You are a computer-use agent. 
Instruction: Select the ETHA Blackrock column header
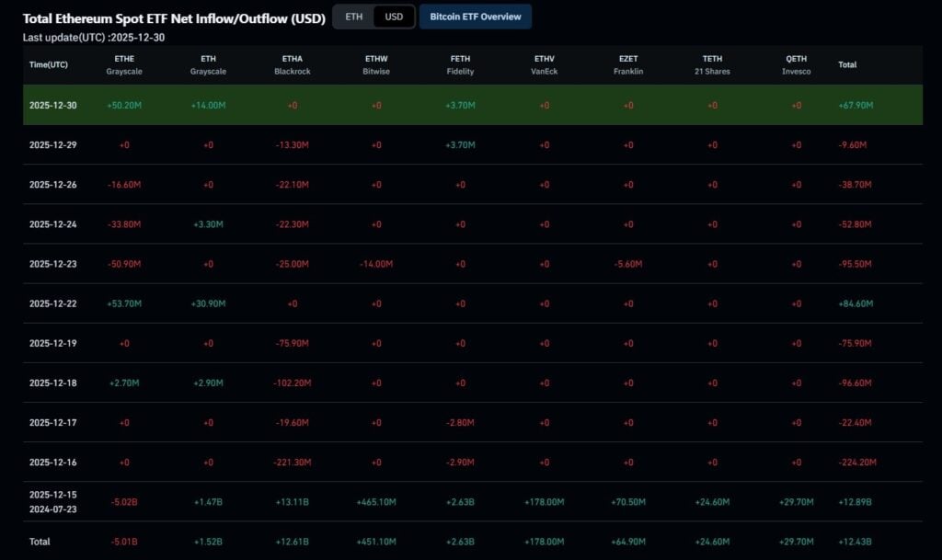[292, 64]
